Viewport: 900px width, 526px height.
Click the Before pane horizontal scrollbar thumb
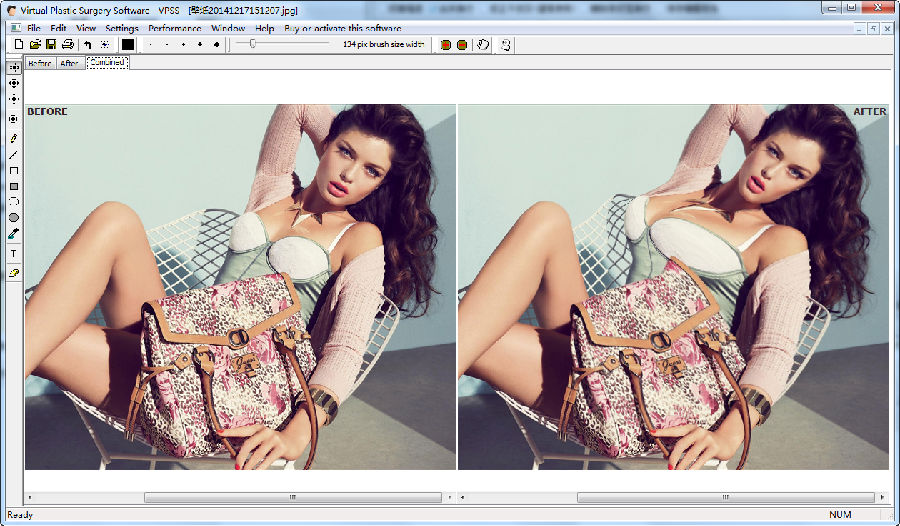[x=293, y=497]
